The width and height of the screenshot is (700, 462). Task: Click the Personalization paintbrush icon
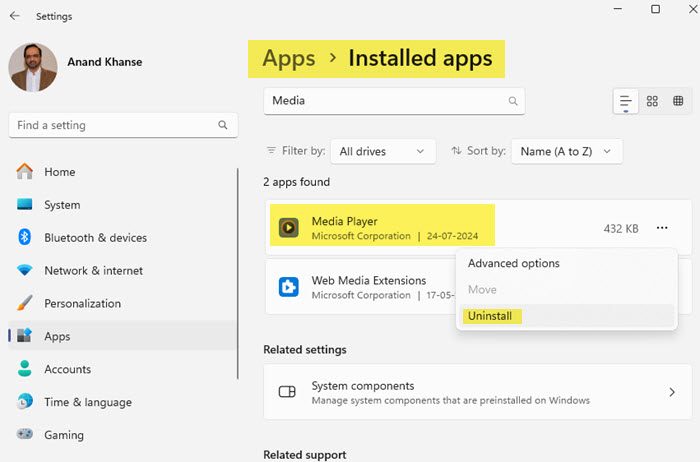[25, 303]
